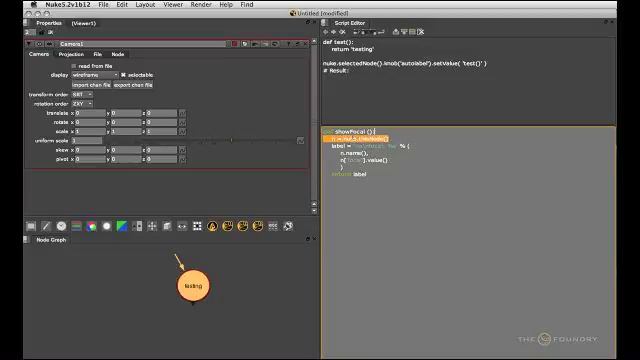Select the Node Graph panel tab

tap(51, 240)
